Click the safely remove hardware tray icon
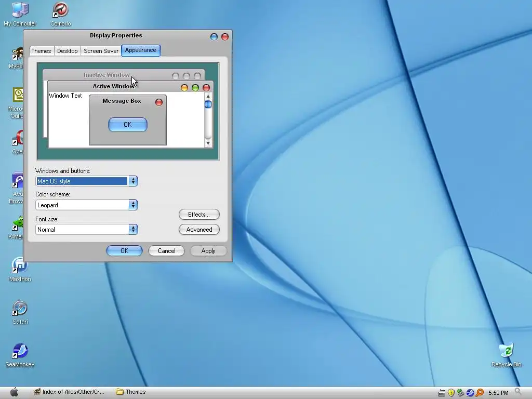Image resolution: width=532 pixels, height=399 pixels. tap(460, 393)
